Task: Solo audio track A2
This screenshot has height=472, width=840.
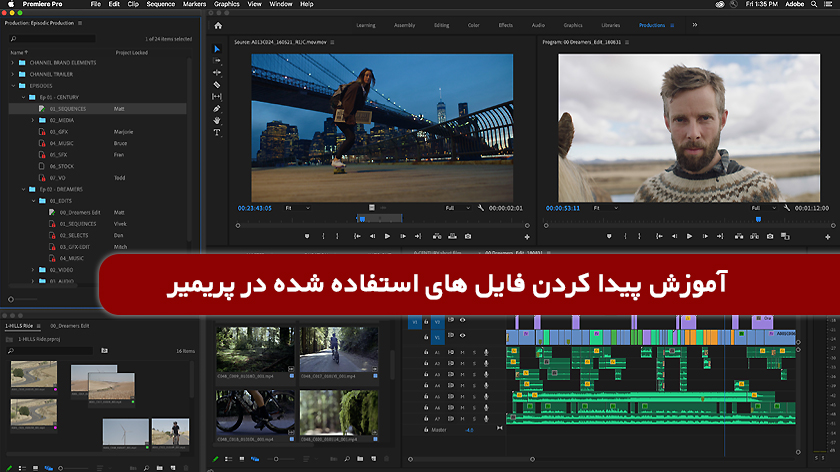Action: [474, 364]
